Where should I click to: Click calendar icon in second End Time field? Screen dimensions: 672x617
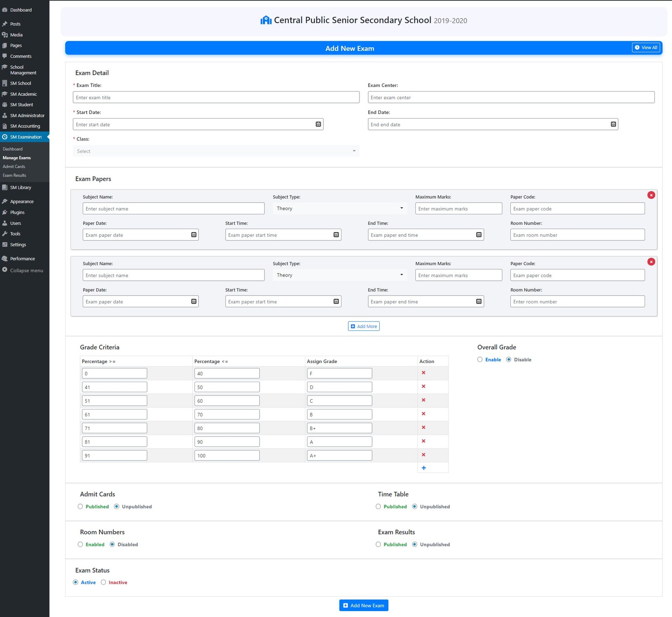479,301
